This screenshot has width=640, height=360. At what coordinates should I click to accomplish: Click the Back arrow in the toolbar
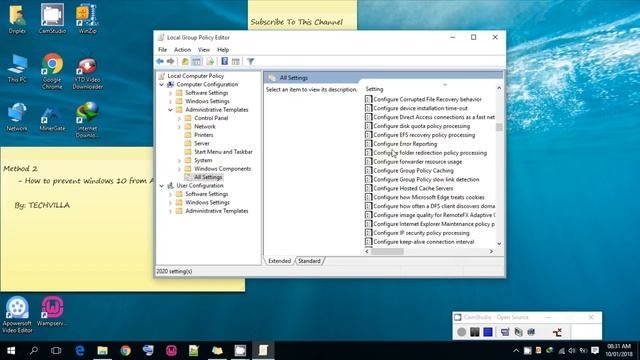160,61
